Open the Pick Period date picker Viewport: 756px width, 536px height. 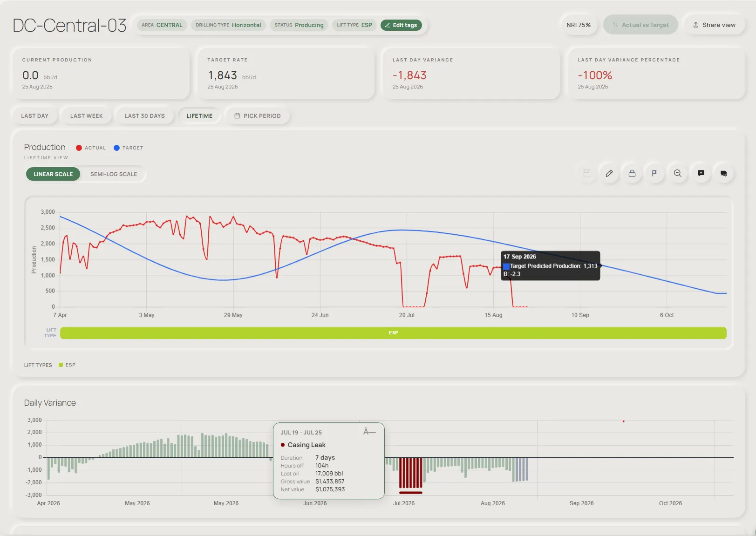tap(258, 116)
